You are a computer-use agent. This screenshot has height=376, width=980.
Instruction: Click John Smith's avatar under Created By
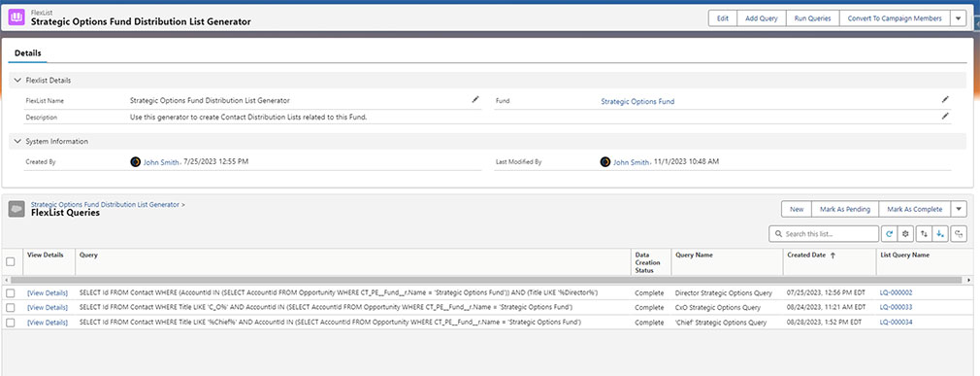coord(135,161)
